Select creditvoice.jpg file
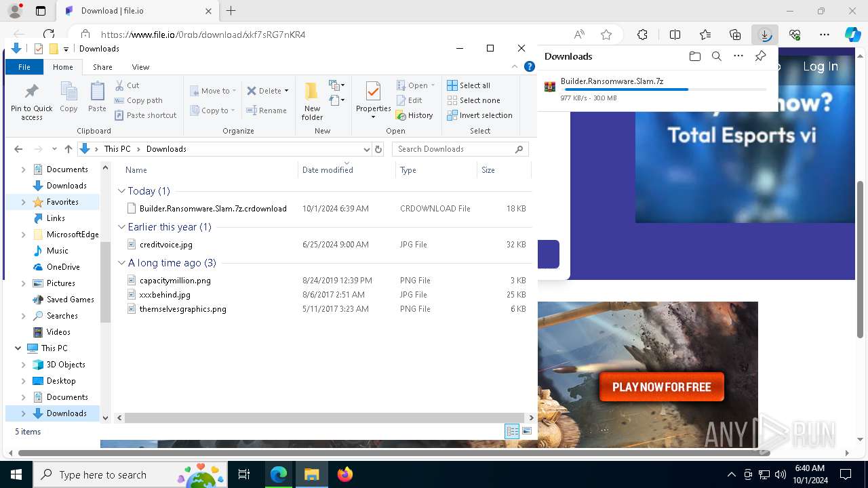 tap(165, 245)
